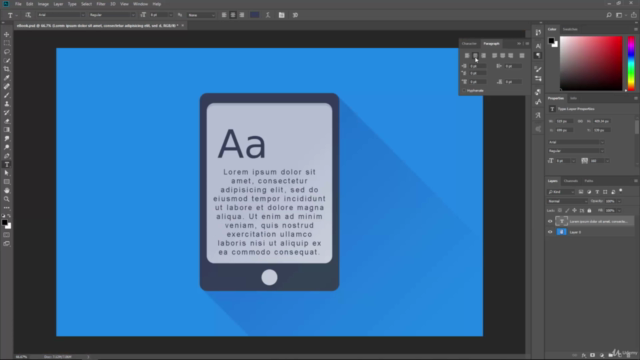Select the Move tool

pyautogui.click(x=7, y=34)
